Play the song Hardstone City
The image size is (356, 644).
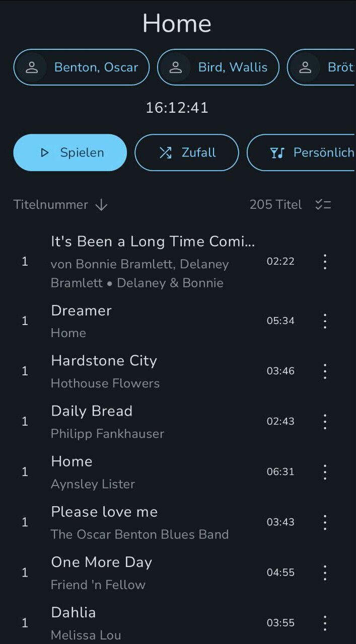[151, 371]
